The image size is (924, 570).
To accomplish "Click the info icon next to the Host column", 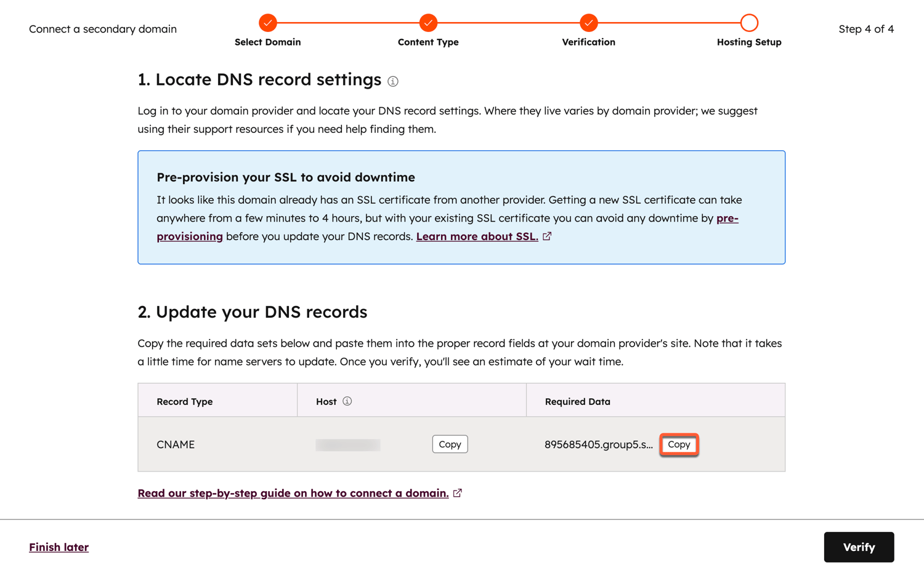I will [x=347, y=401].
